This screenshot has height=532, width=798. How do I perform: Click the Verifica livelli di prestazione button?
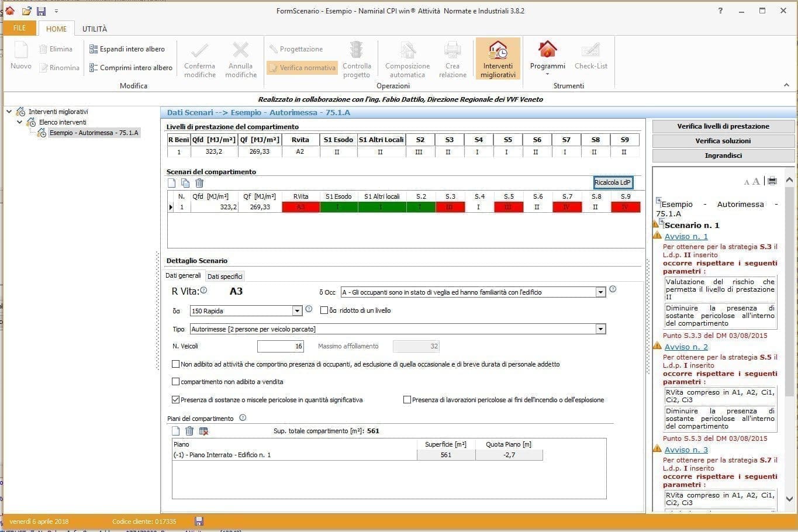coord(723,126)
